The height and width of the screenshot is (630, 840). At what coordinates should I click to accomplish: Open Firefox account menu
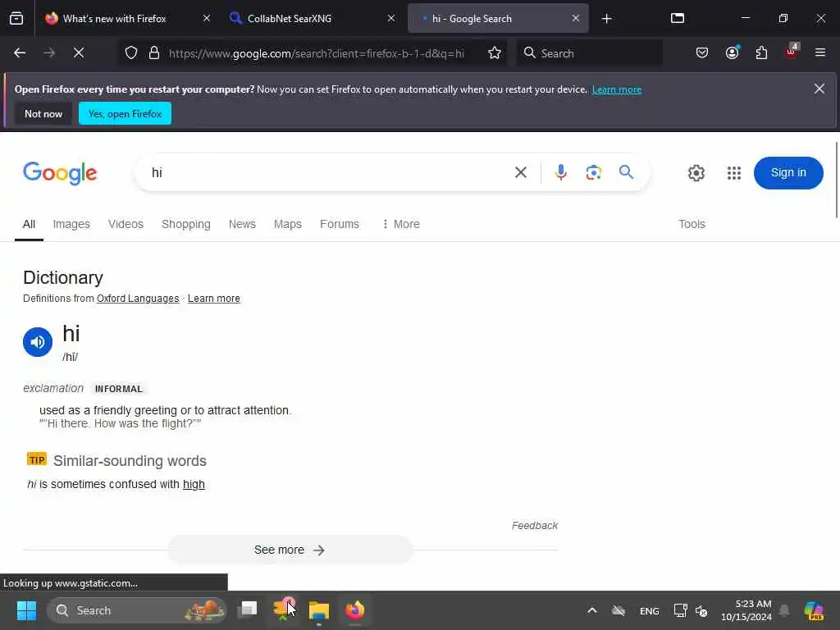pyautogui.click(x=733, y=52)
